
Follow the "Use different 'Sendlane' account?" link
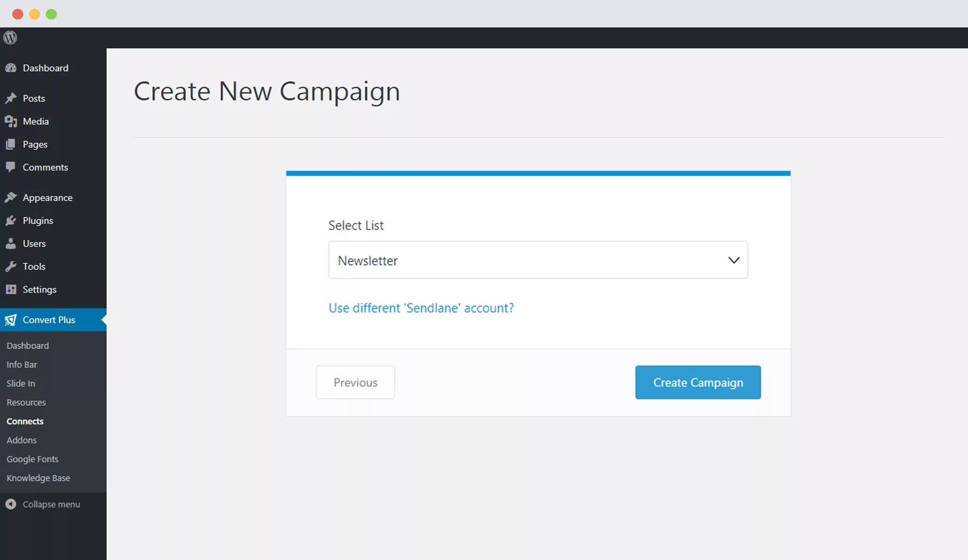tap(421, 308)
